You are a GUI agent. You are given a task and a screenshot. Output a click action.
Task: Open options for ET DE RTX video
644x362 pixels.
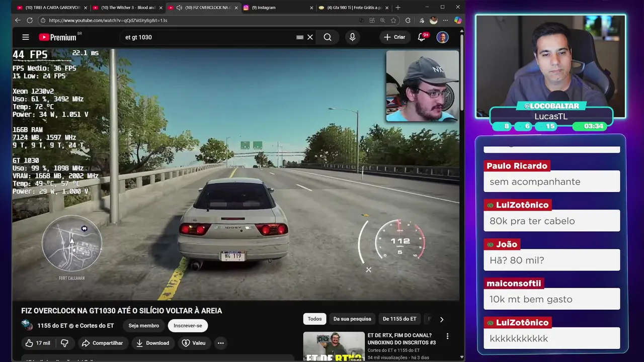[x=447, y=336]
